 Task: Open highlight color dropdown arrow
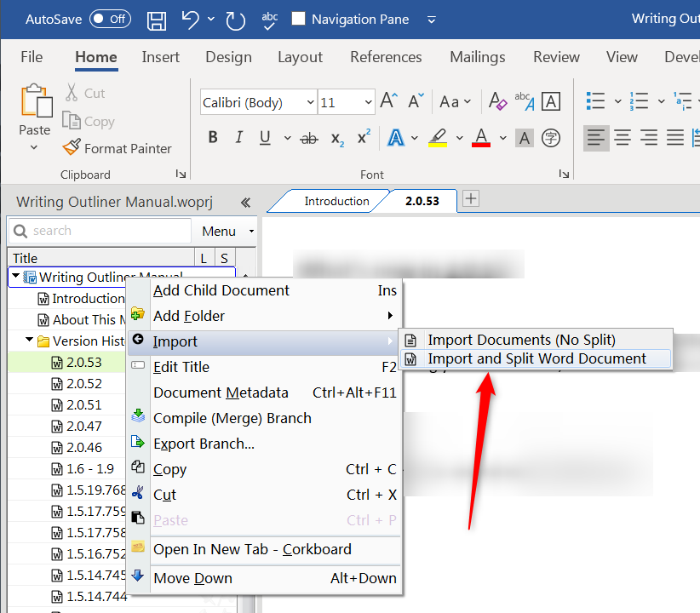click(459, 138)
